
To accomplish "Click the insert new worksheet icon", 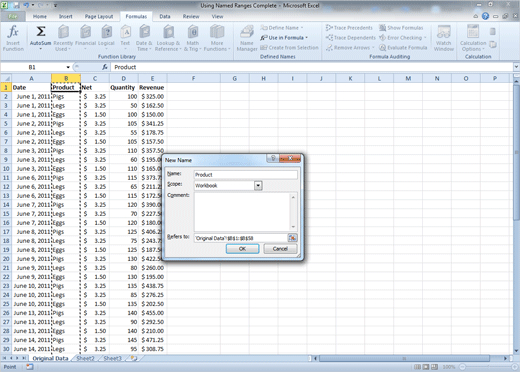I will (x=134, y=358).
